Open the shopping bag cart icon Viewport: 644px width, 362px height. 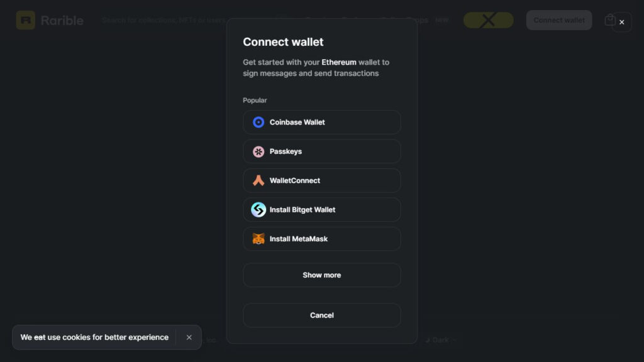click(x=610, y=19)
